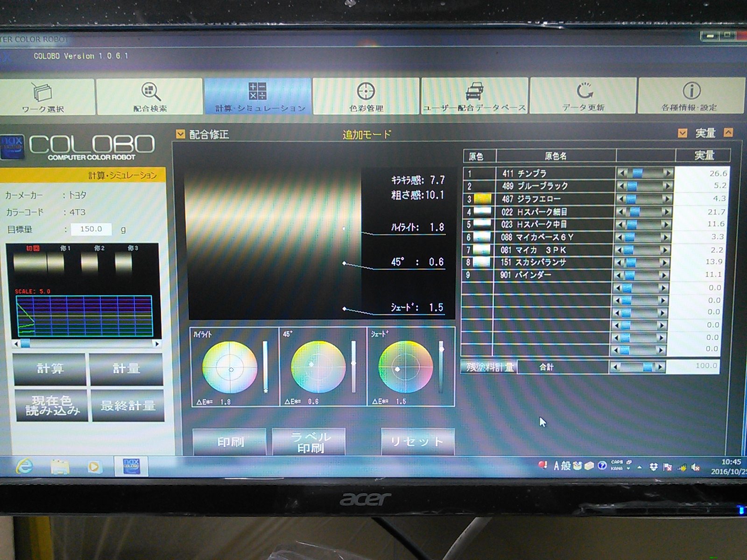The height and width of the screenshot is (560, 747).
Task: Open the ワーク選択 work selection tab
Action: coord(47,97)
